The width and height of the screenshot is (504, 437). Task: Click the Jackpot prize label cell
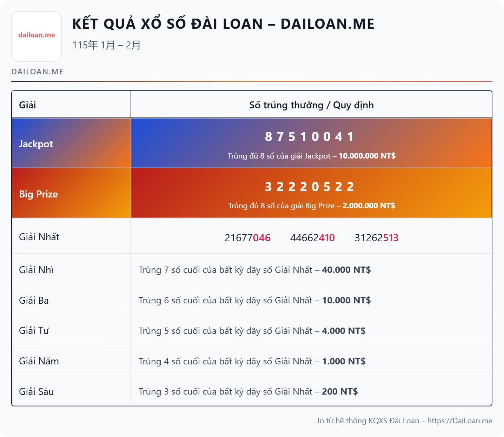click(36, 144)
